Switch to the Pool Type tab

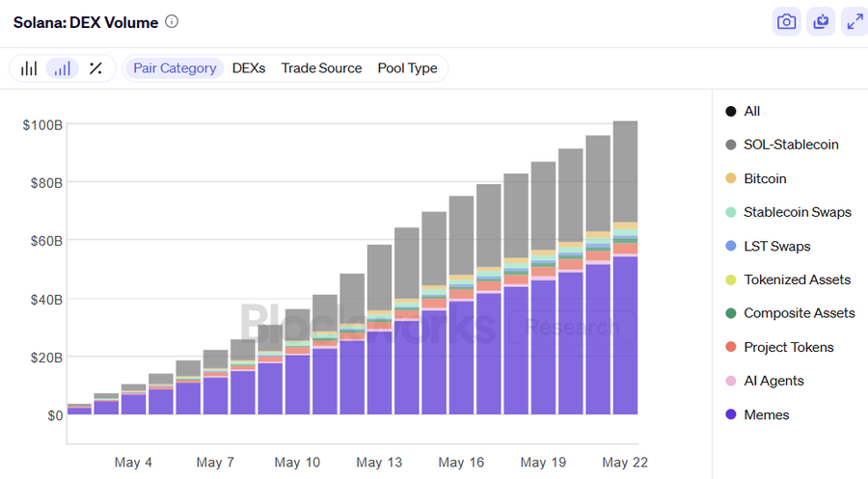coord(407,68)
